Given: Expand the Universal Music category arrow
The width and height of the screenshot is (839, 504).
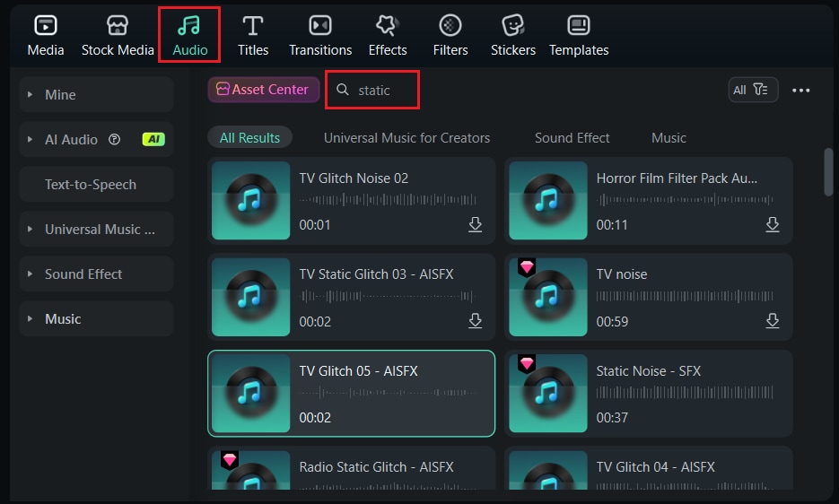Looking at the screenshot, I should coord(30,230).
